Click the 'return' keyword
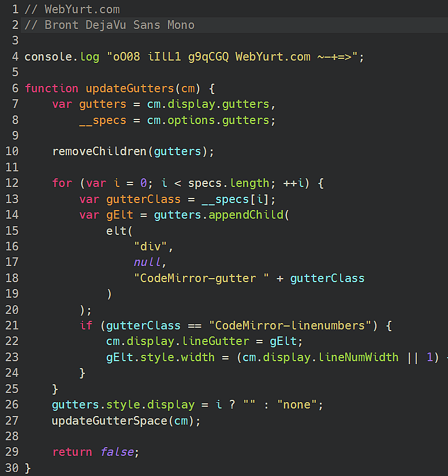The image size is (448, 476). click(x=72, y=452)
